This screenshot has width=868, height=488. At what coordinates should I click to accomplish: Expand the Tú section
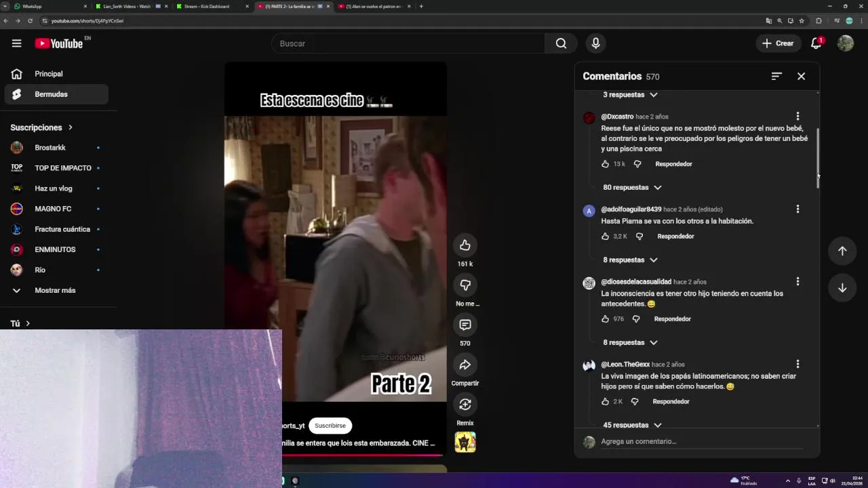(x=20, y=324)
